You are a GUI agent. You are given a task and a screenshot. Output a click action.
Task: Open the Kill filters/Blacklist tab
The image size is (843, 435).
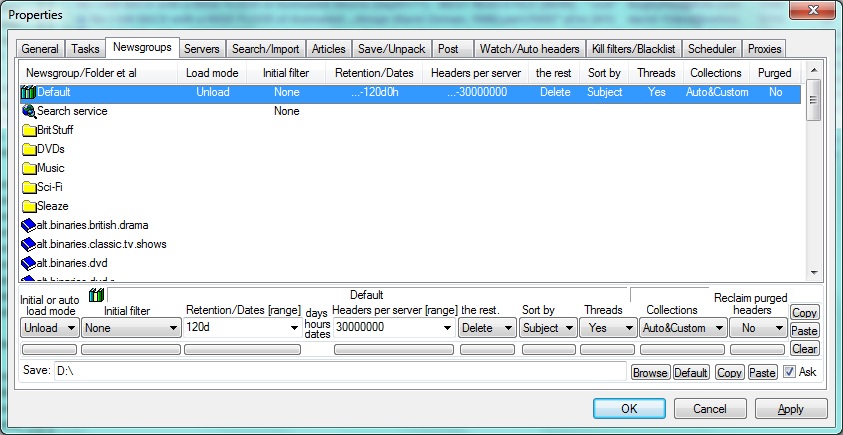pos(634,48)
